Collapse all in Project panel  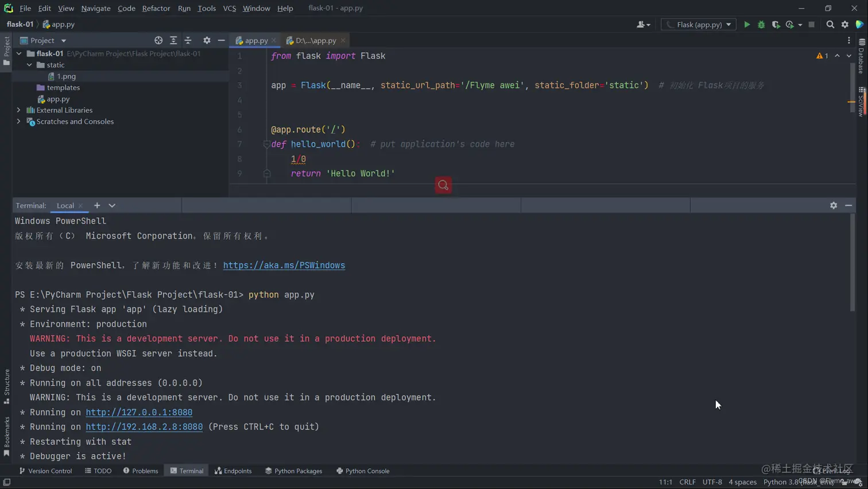coord(188,40)
